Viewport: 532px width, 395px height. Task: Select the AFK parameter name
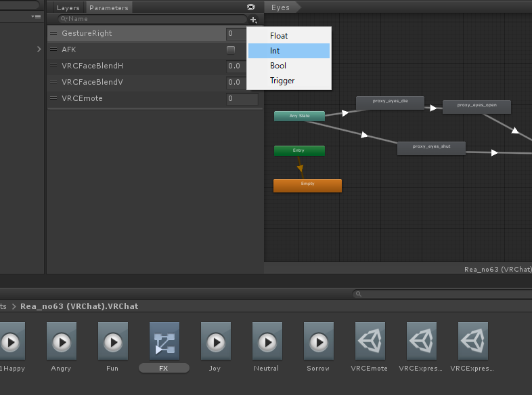point(68,49)
